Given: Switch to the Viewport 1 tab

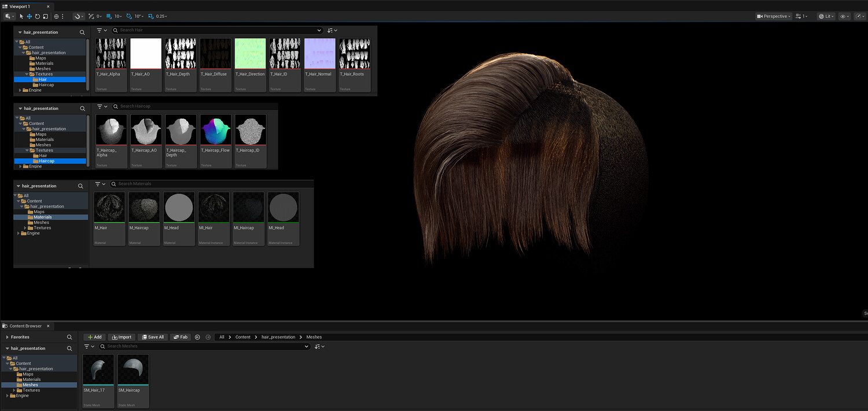Looking at the screenshot, I should [x=20, y=6].
